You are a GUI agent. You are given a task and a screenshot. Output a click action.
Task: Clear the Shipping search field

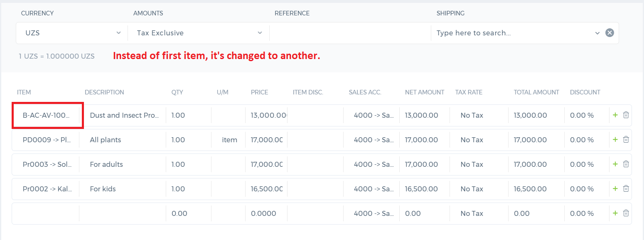(610, 33)
